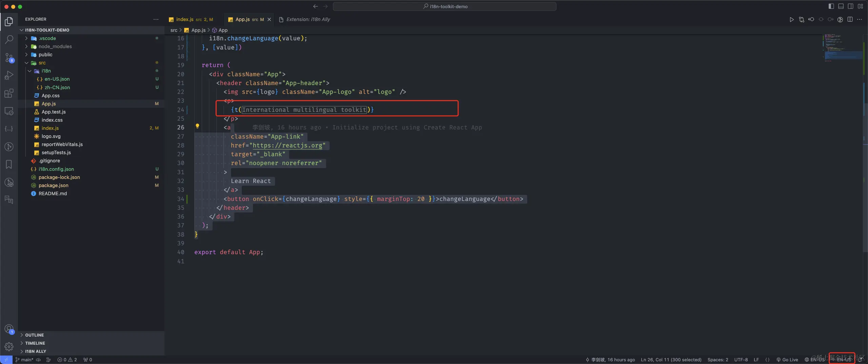Open the Manage gear icon
The image size is (868, 364).
(9, 346)
